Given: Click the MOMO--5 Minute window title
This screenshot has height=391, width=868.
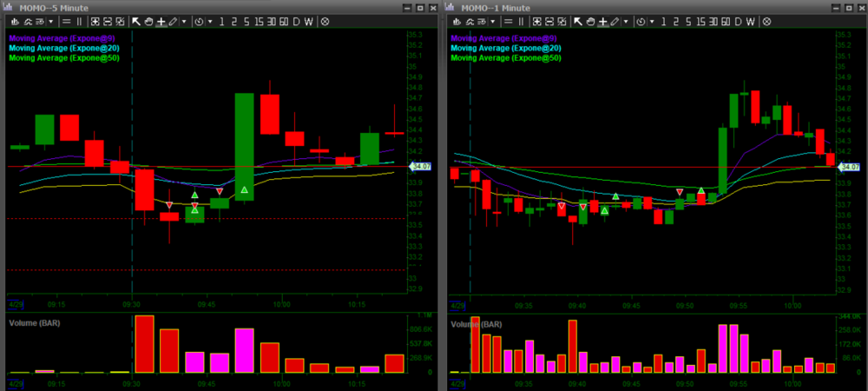Looking at the screenshot, I should tap(51, 7).
